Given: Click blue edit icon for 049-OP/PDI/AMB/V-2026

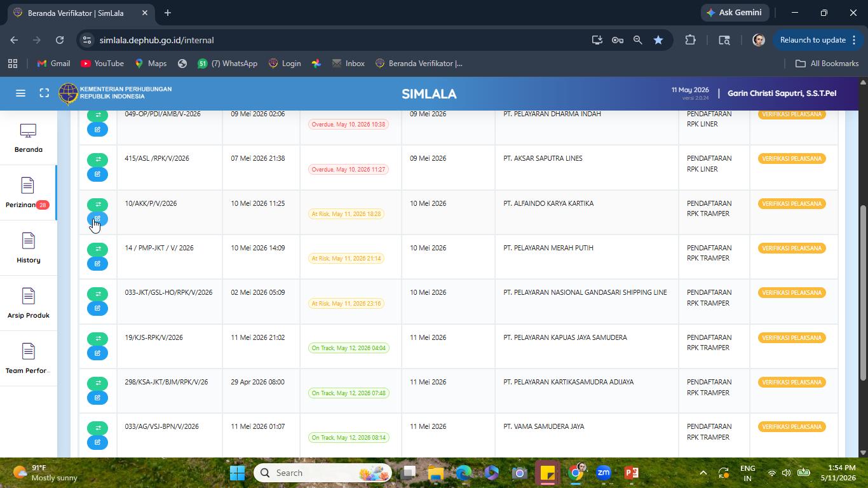Looking at the screenshot, I should click(97, 130).
